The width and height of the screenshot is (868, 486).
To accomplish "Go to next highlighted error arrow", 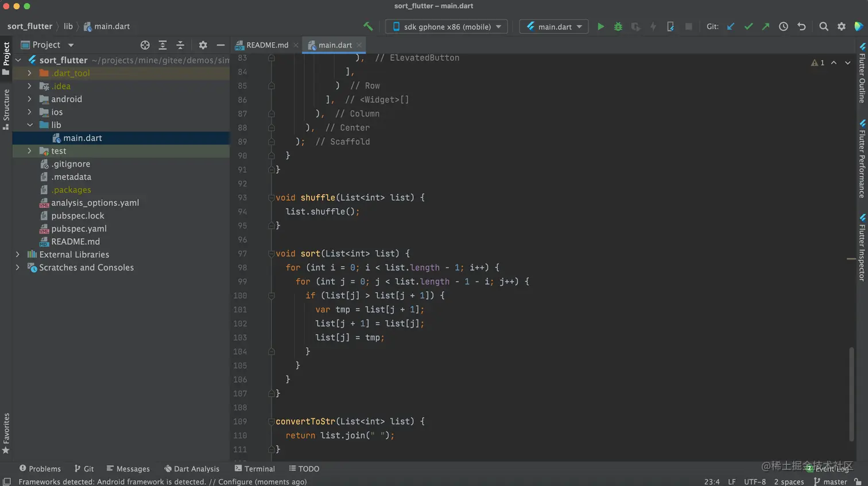I will 847,63.
